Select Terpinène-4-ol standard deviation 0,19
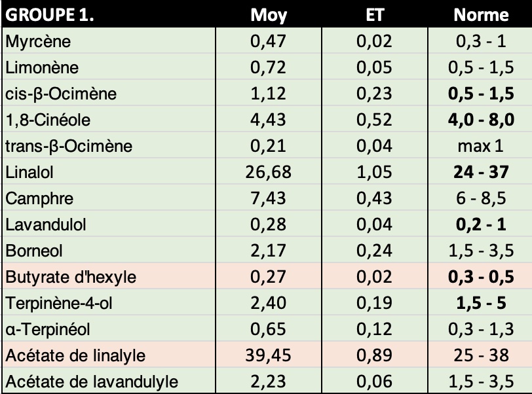Image resolution: width=532 pixels, height=394 pixels. coord(375,303)
